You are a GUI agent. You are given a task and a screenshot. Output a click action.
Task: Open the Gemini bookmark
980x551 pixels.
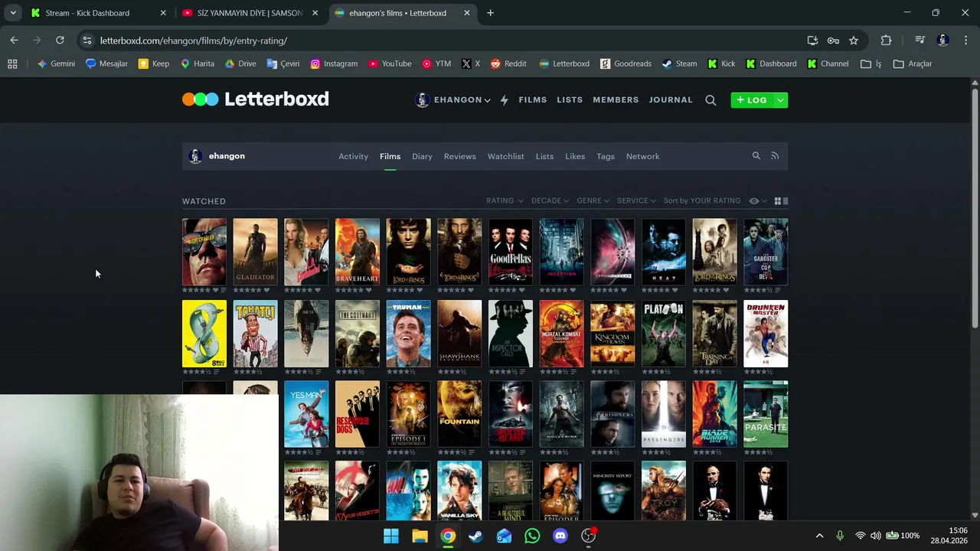pos(56,64)
